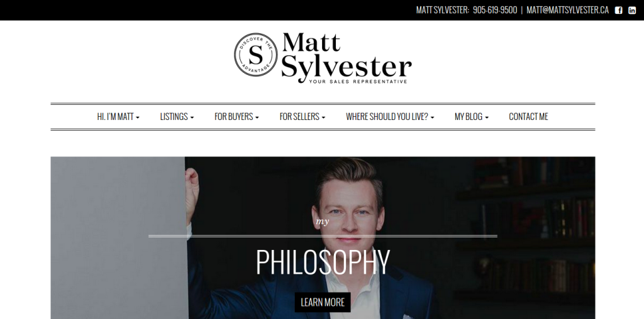Expand the For Buyers dropdown caret

coord(257,117)
